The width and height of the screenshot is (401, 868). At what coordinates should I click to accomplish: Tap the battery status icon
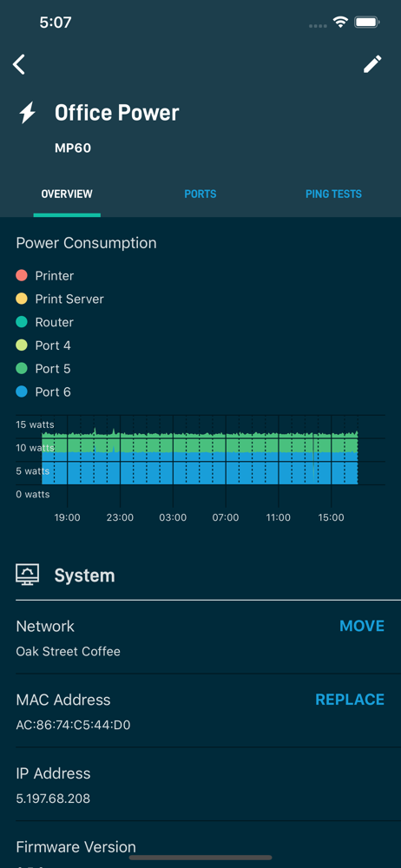click(366, 23)
